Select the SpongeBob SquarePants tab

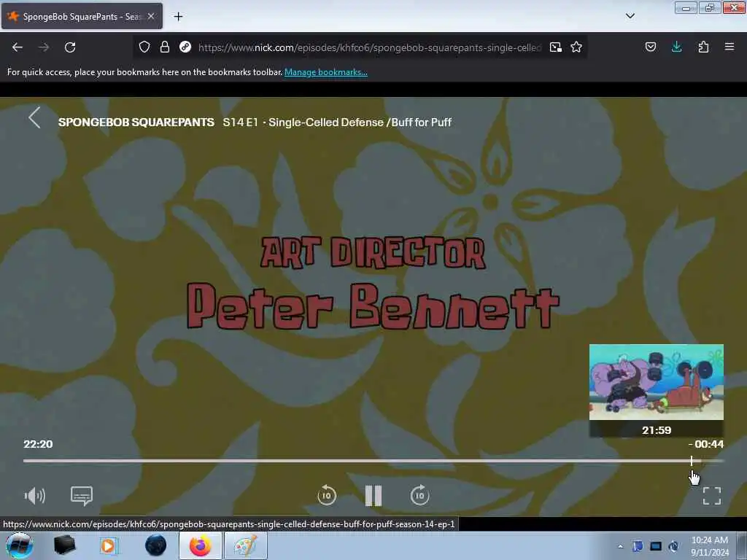(x=82, y=16)
